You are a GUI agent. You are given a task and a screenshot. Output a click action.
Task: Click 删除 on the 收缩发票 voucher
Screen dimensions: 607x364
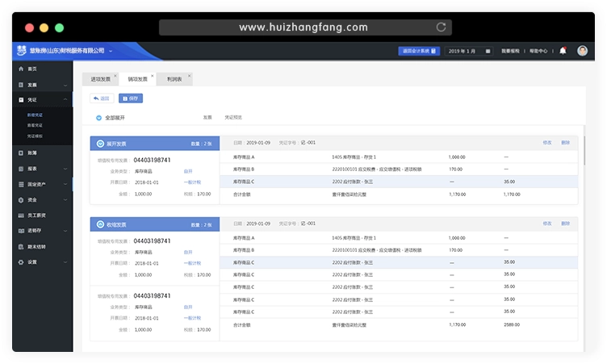tap(566, 224)
